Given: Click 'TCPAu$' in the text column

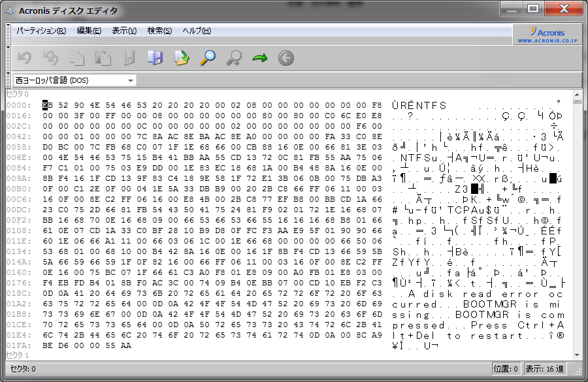Looking at the screenshot, I should tap(470, 210).
